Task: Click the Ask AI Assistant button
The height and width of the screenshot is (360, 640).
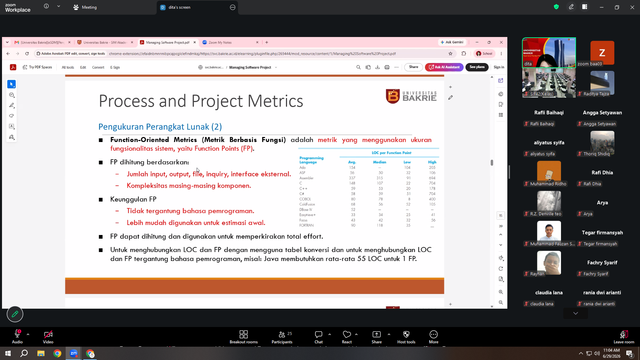Action: pos(444,67)
